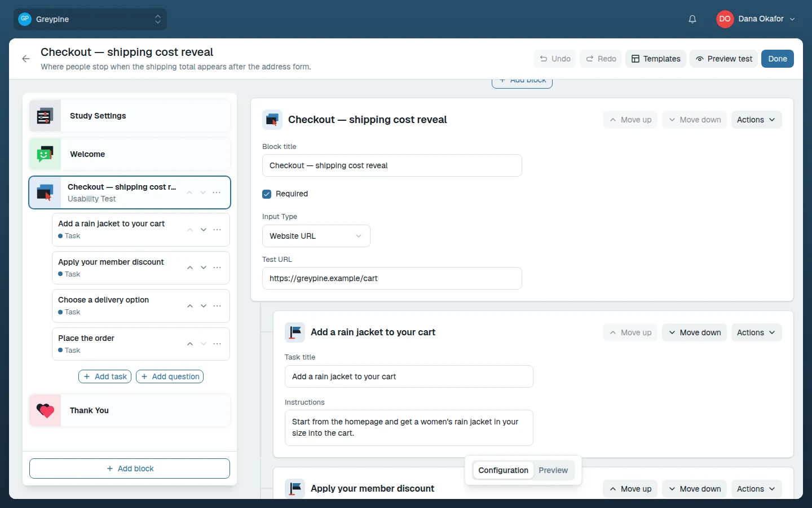The width and height of the screenshot is (812, 508).
Task: Open the Greypine workspace switcher
Action: pyautogui.click(x=90, y=19)
